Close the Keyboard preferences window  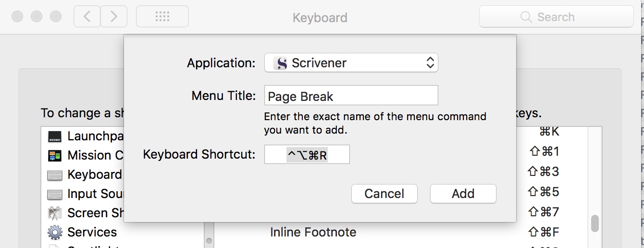[x=17, y=17]
